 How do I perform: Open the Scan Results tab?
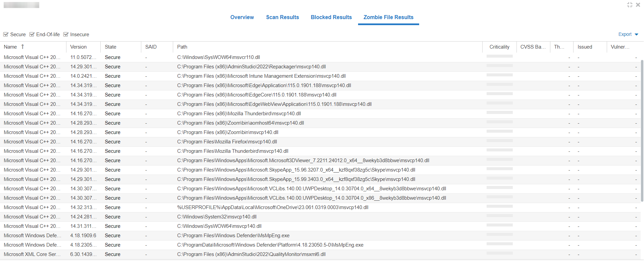point(282,17)
